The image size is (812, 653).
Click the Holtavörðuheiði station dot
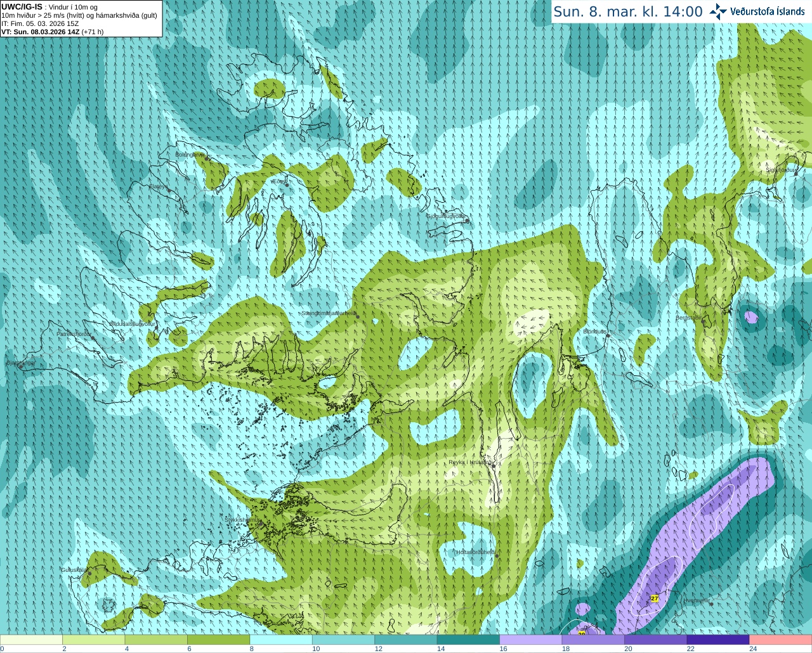tap(497, 556)
